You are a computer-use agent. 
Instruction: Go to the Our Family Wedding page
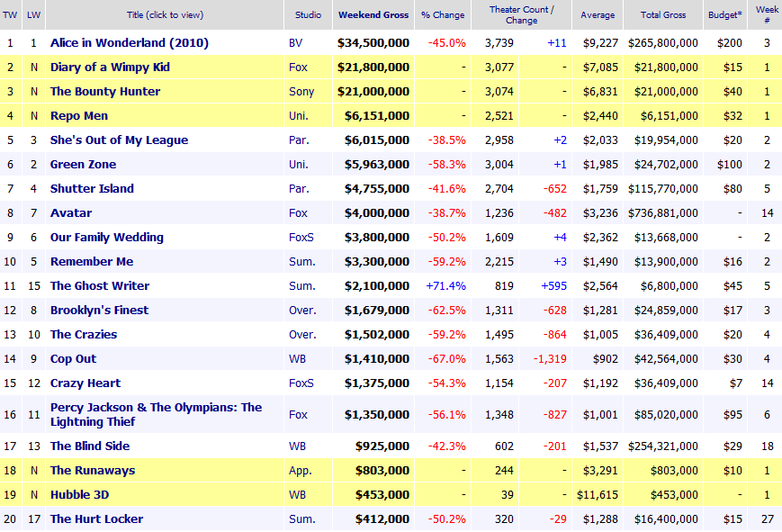(x=107, y=238)
